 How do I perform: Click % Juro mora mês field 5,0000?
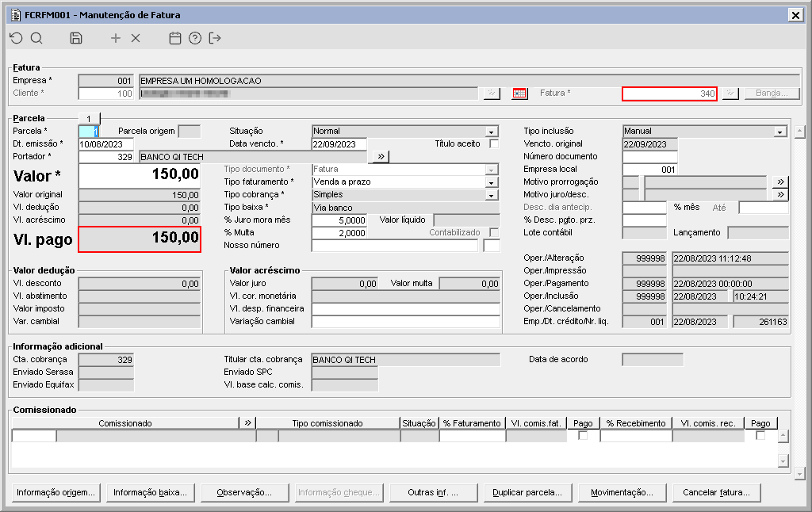tap(339, 220)
